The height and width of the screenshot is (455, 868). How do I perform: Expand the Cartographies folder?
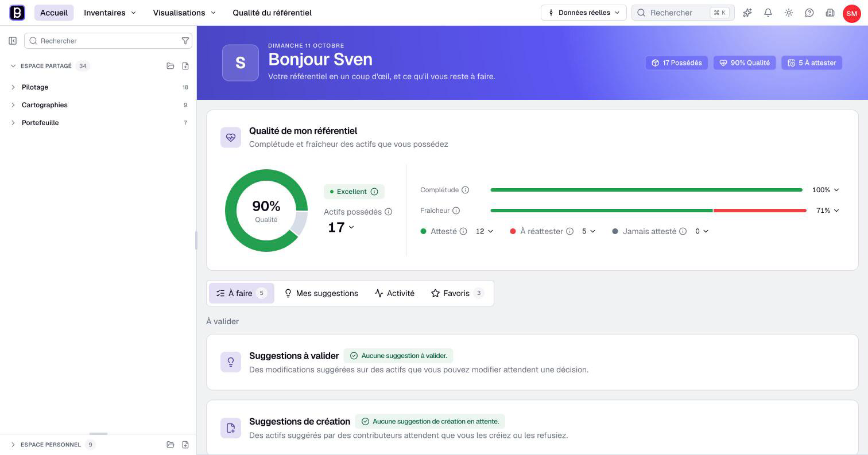pyautogui.click(x=13, y=105)
